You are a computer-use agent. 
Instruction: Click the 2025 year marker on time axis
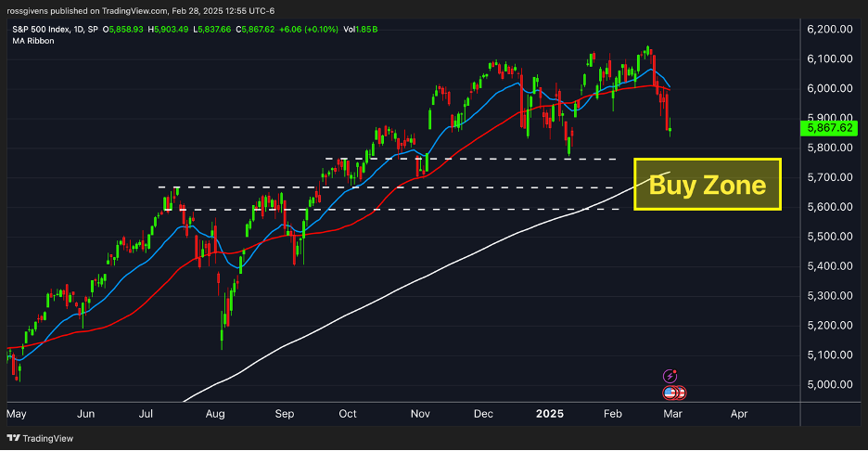coord(550,414)
